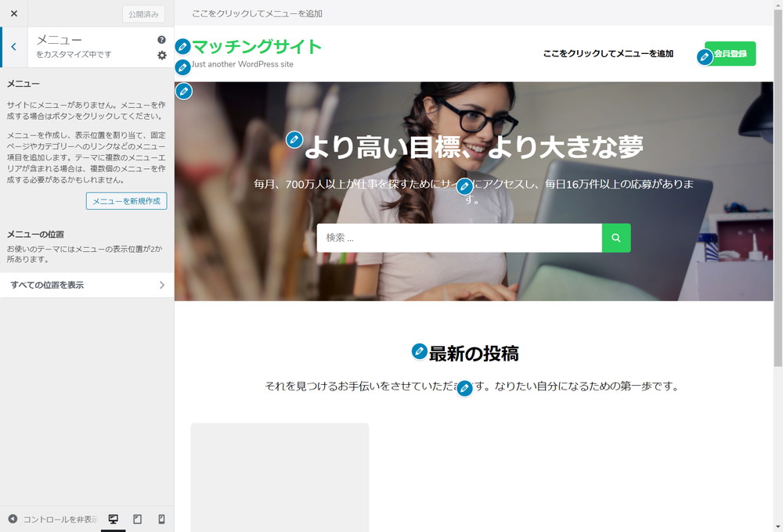The height and width of the screenshot is (532, 783).
Task: Focus the 検索 search input field
Action: 460,238
